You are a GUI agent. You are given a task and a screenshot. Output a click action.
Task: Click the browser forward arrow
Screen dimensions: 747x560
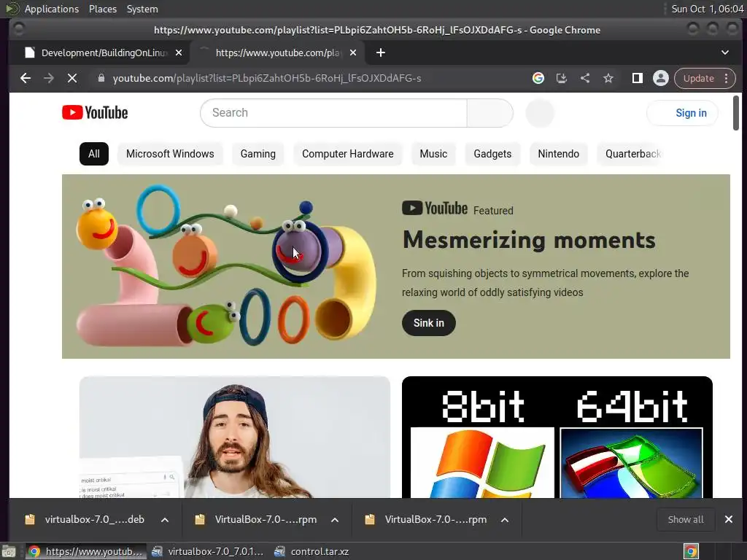(x=49, y=78)
